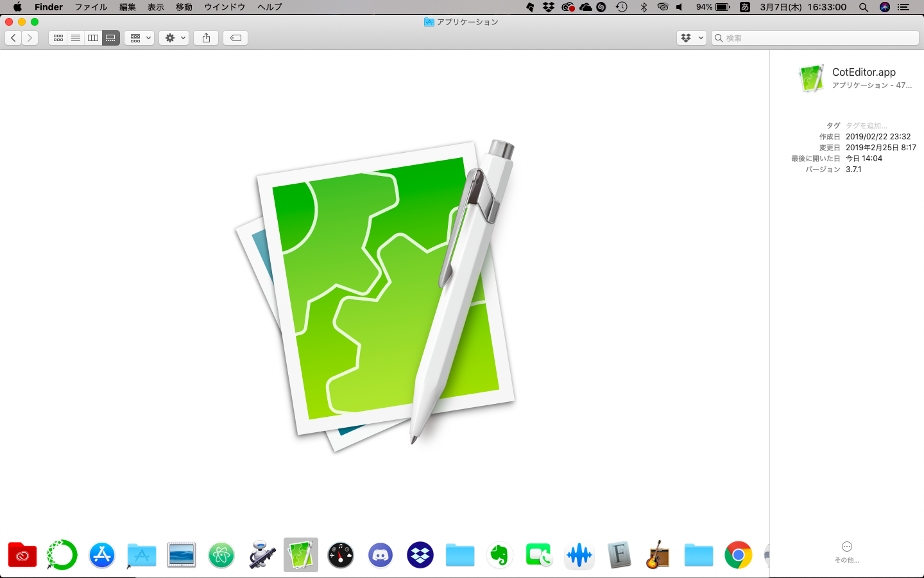Click the volume speaker icon
Viewport: 924px width, 578px height.
point(680,7)
